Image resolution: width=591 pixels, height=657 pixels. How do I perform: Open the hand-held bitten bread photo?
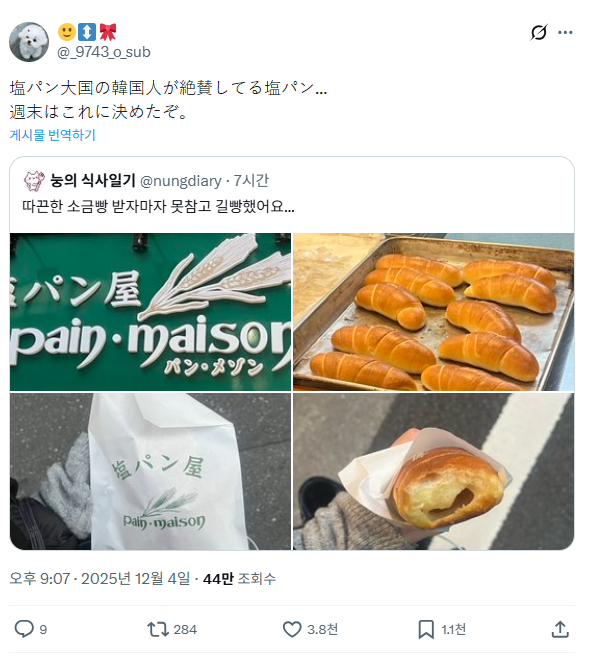point(433,471)
